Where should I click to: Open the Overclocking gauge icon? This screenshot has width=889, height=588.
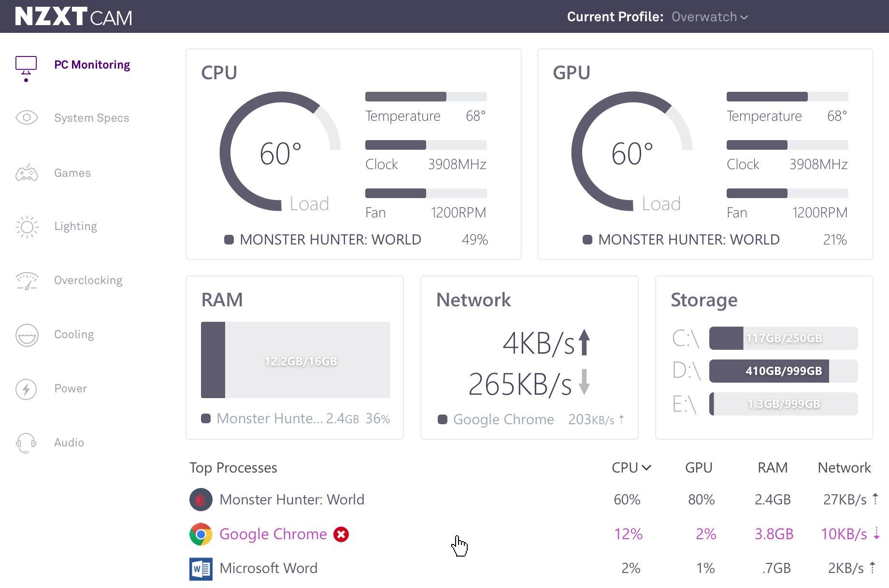[x=27, y=281]
